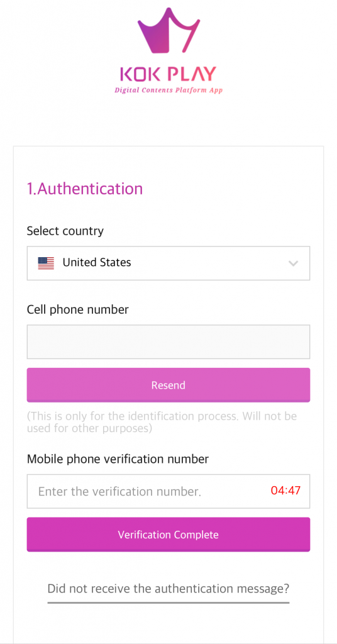Image resolution: width=337 pixels, height=644 pixels.
Task: Click the red 04:47 countdown timer
Action: pyautogui.click(x=285, y=491)
